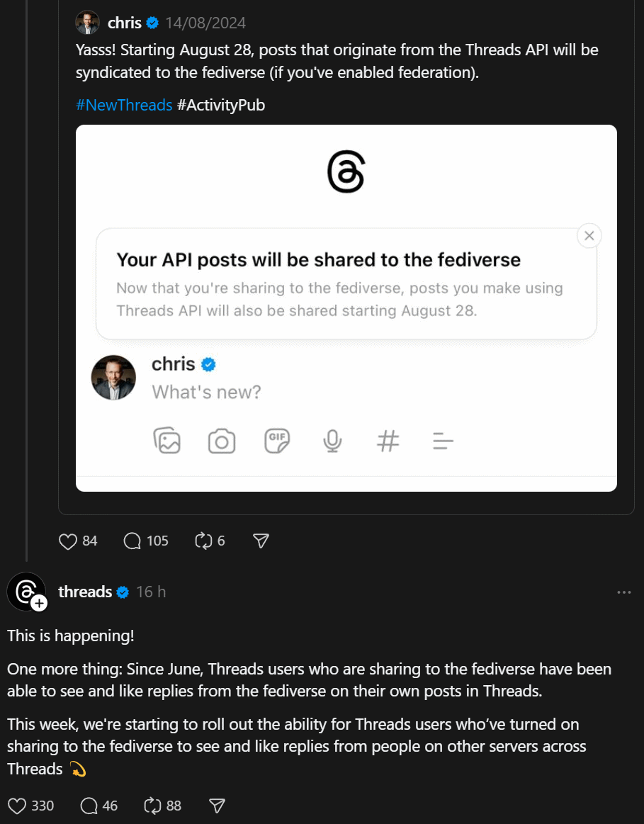
Task: Repost chris's post with the repost icon
Action: click(203, 541)
